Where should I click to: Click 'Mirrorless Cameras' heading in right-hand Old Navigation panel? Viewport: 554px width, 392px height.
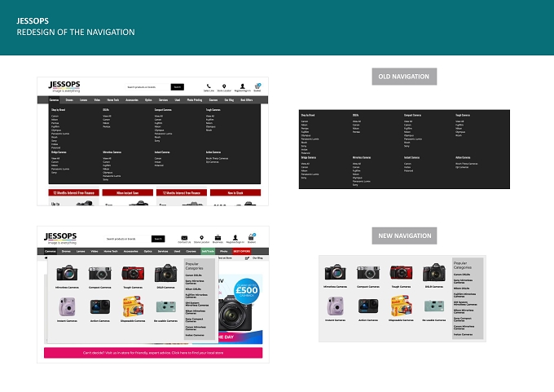coord(362,157)
